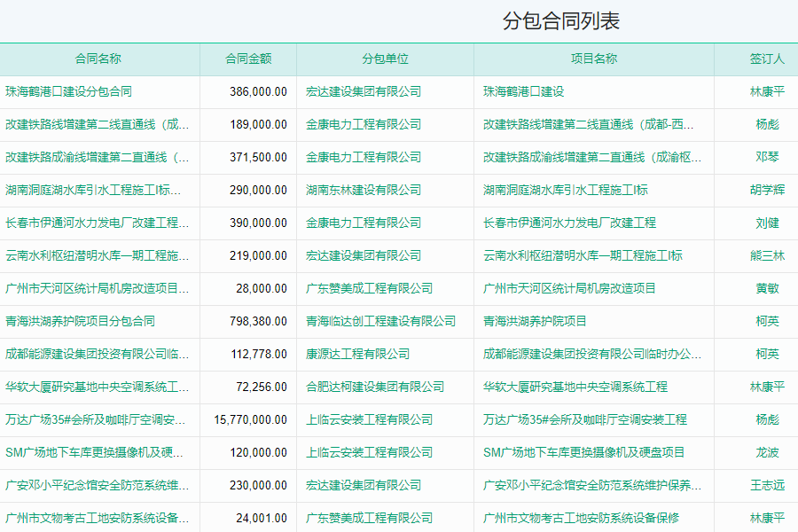
Task: Select amount 24,001.00
Action: (x=262, y=518)
